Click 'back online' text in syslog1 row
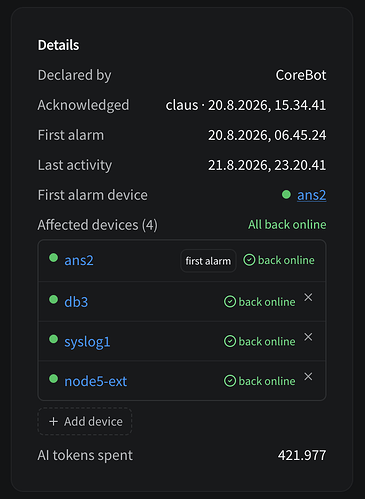 267,342
